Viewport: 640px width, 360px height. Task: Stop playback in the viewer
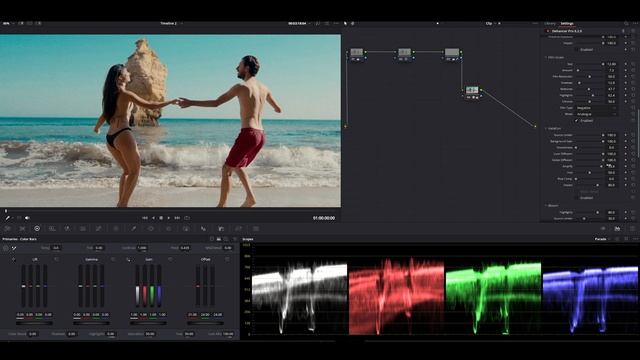(x=161, y=218)
